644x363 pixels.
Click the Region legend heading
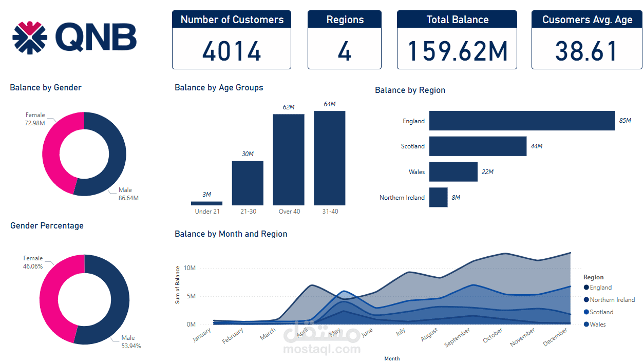click(x=594, y=277)
